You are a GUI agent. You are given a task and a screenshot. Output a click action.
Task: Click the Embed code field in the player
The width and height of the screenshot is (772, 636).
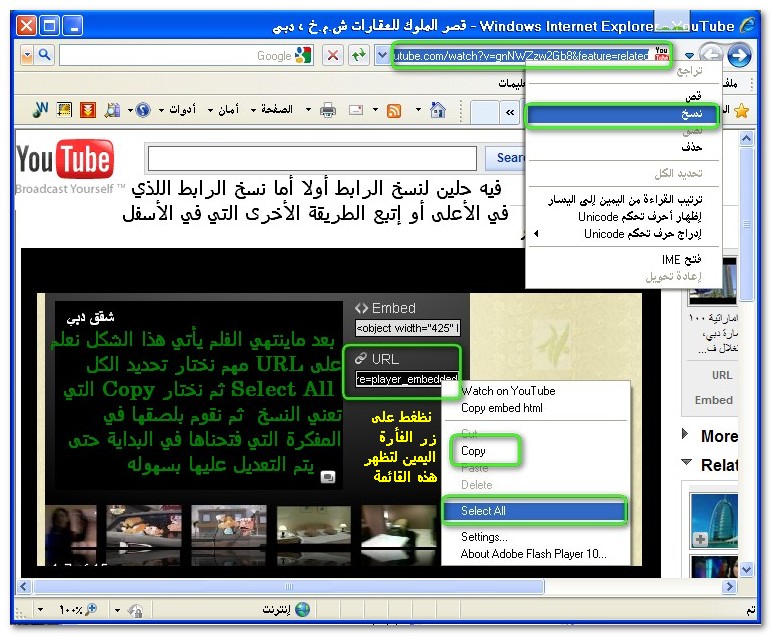pos(408,328)
